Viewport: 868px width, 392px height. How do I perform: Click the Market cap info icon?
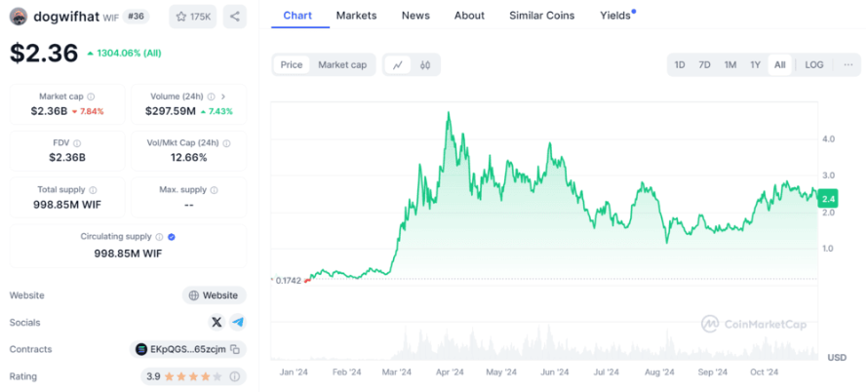pos(92,97)
